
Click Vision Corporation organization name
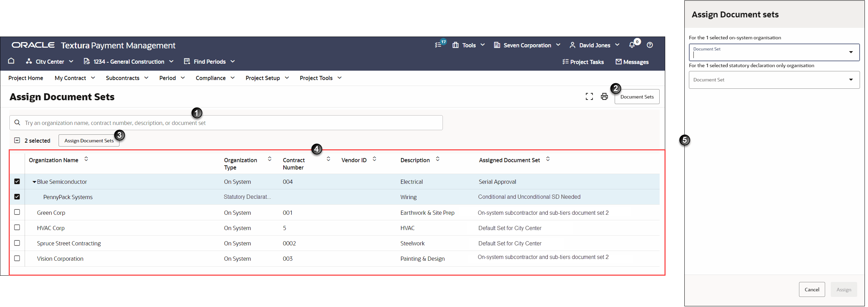point(60,259)
